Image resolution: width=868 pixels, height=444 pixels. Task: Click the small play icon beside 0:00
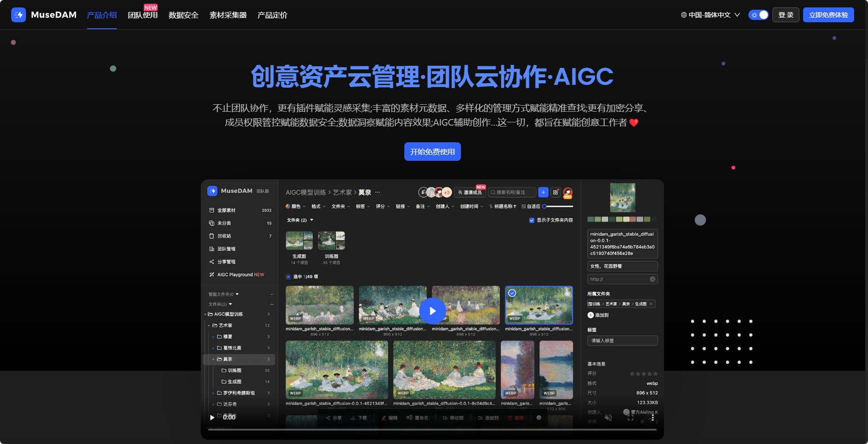coord(212,417)
